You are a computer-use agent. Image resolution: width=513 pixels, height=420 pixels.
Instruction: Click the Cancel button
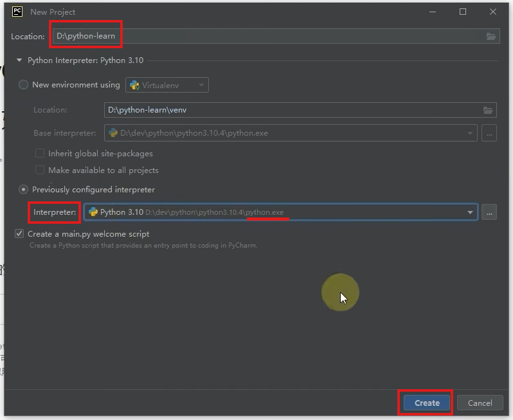pyautogui.click(x=480, y=403)
